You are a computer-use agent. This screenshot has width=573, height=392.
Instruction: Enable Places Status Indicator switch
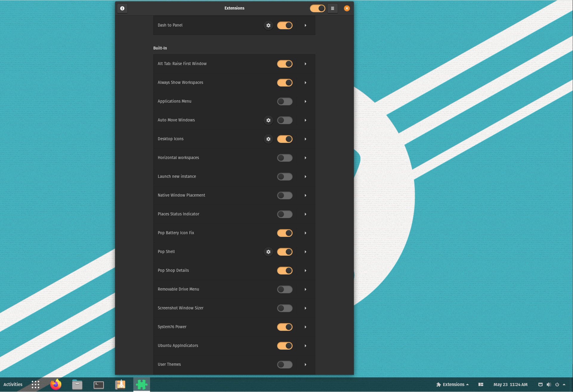[285, 214]
